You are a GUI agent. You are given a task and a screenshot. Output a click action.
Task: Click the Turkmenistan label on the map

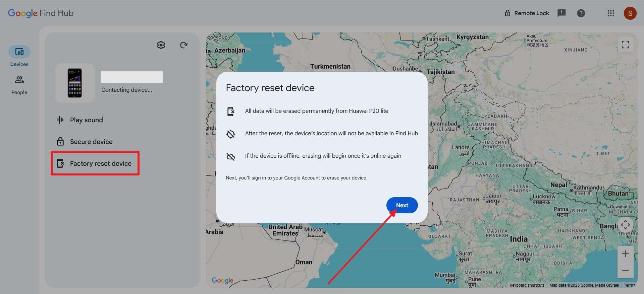click(330, 66)
